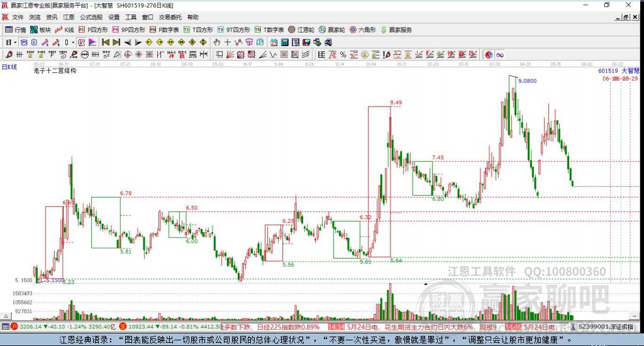Click SZ399001 深证成指 status entry
Screen dimensions: 644x346
pos(606,326)
